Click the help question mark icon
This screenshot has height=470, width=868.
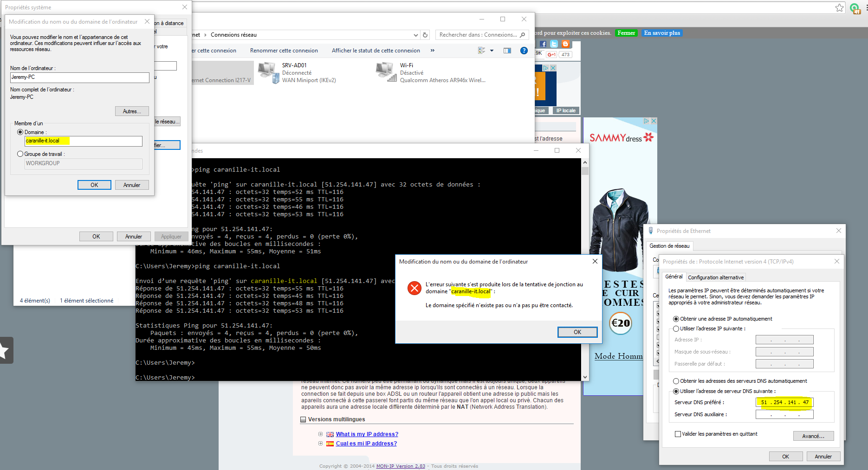pyautogui.click(x=524, y=51)
